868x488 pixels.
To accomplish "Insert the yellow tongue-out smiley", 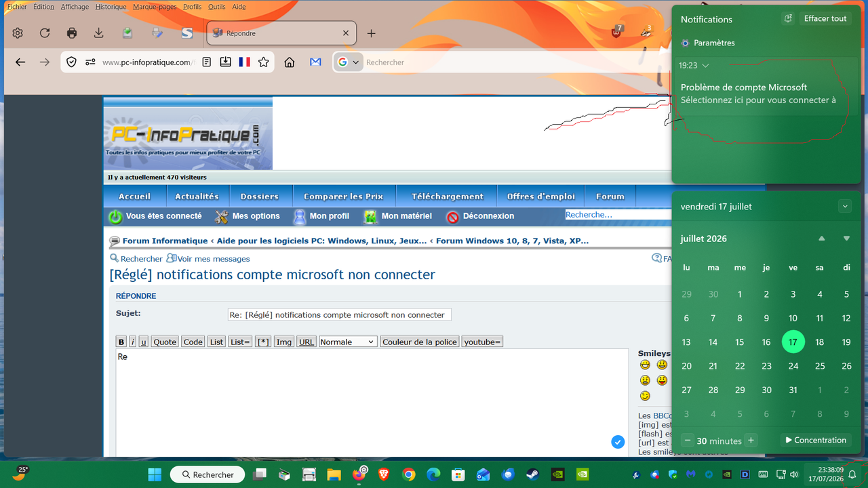I will click(x=662, y=380).
